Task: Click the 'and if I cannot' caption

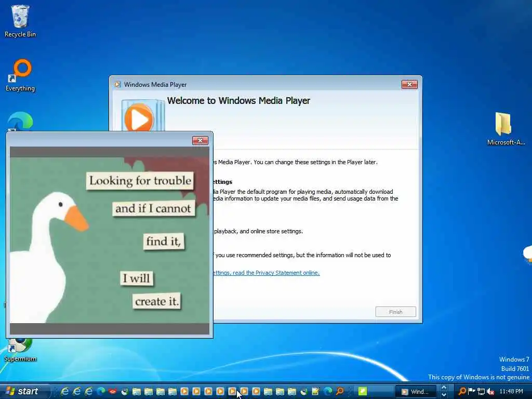Action: pos(153,208)
